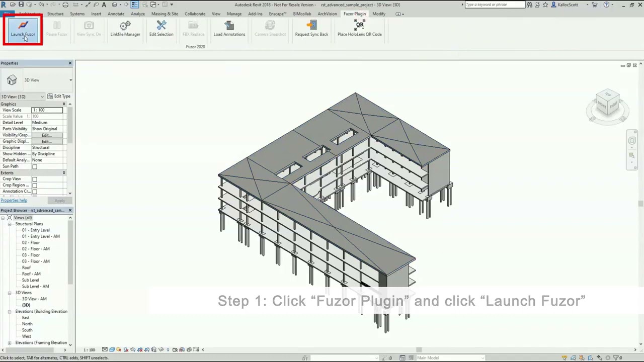The image size is (644, 362).
Task: Click the Open file icon in quick access toolbar
Action: pyautogui.click(x=13, y=5)
